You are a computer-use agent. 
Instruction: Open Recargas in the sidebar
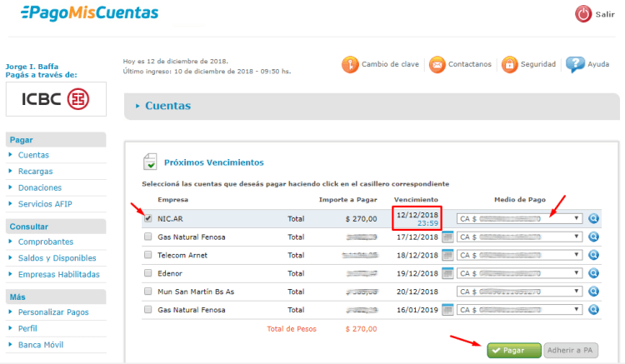(x=36, y=172)
